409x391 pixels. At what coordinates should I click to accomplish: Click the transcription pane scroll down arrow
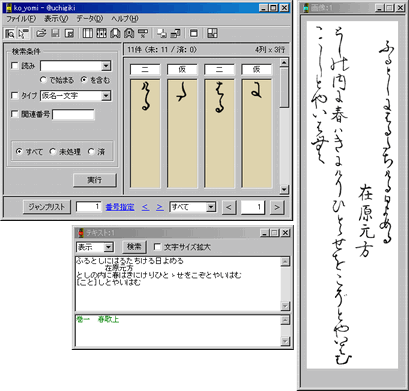(x=285, y=306)
